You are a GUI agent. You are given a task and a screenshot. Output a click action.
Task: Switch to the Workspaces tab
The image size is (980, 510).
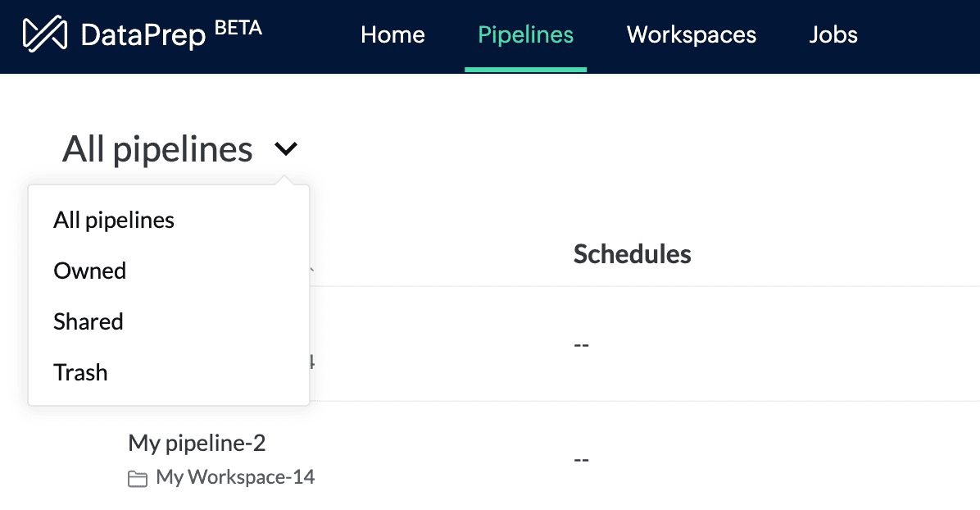click(x=691, y=34)
